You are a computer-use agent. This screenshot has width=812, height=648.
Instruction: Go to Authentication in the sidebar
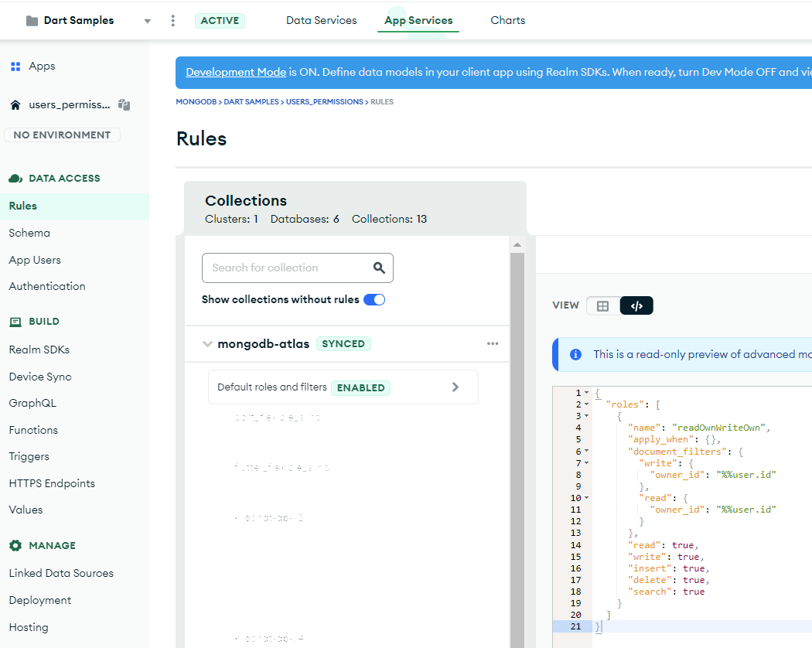(x=47, y=286)
